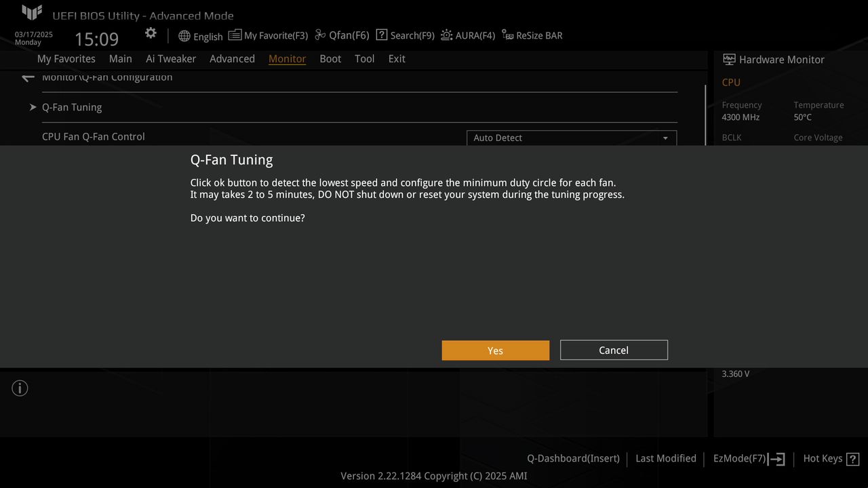This screenshot has height=488, width=868.
Task: Cancel the Q-Fan Tuning dialog
Action: pos(614,350)
